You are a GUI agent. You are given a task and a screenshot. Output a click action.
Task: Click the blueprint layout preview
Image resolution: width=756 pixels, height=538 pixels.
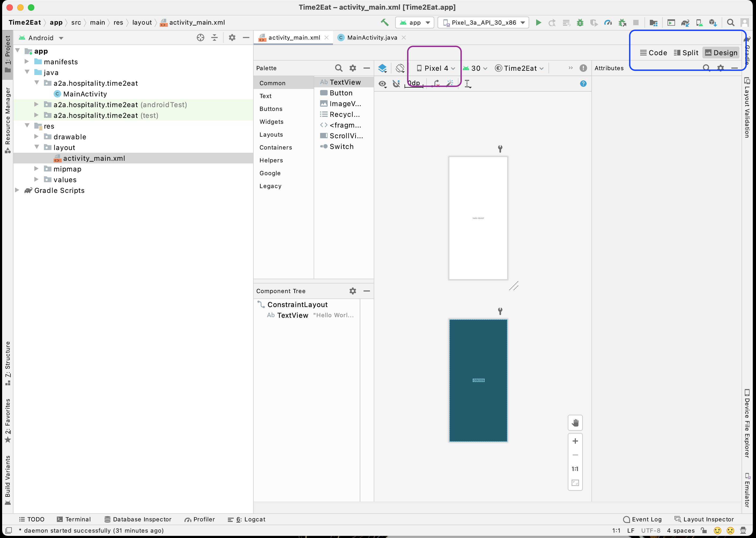point(478,380)
